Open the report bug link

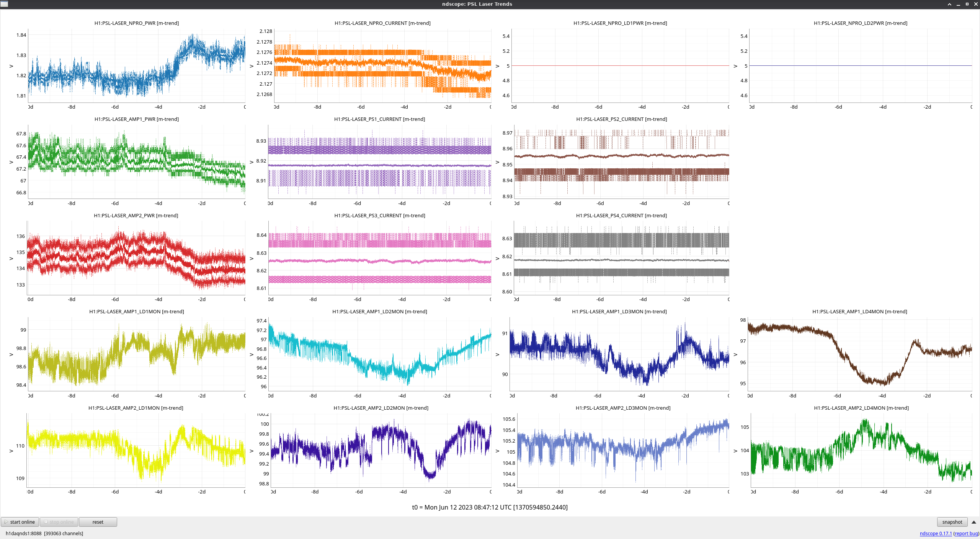966,533
